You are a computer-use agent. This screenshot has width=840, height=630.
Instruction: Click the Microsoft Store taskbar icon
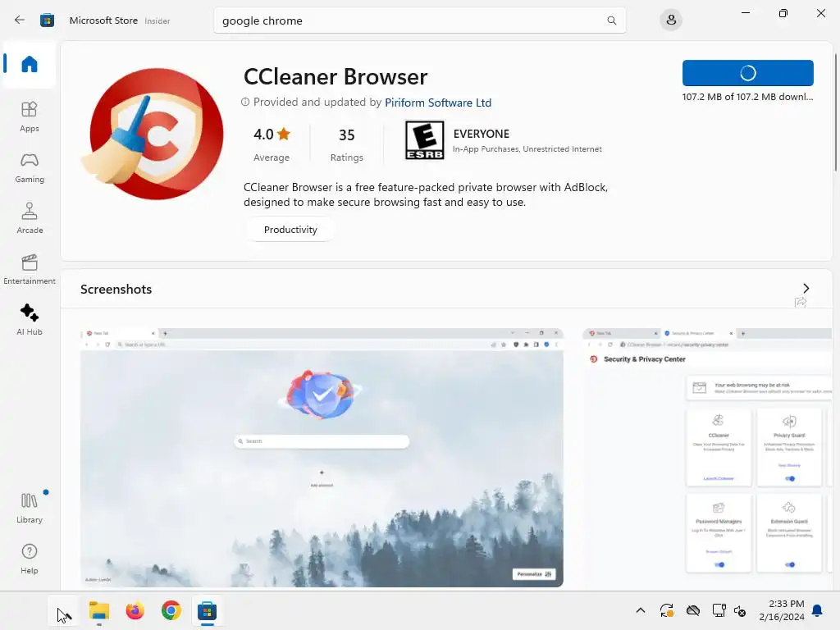(x=207, y=610)
